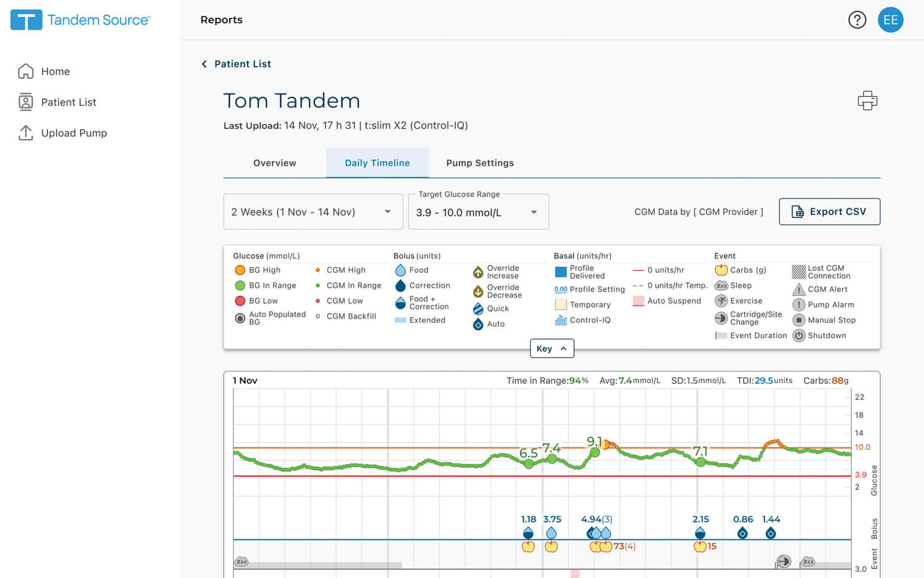924x578 pixels.
Task: Open the help question mark icon
Action: (857, 20)
